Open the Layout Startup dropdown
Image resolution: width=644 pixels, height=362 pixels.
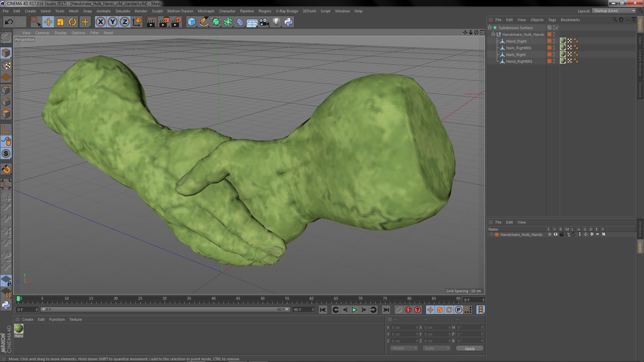614,11
